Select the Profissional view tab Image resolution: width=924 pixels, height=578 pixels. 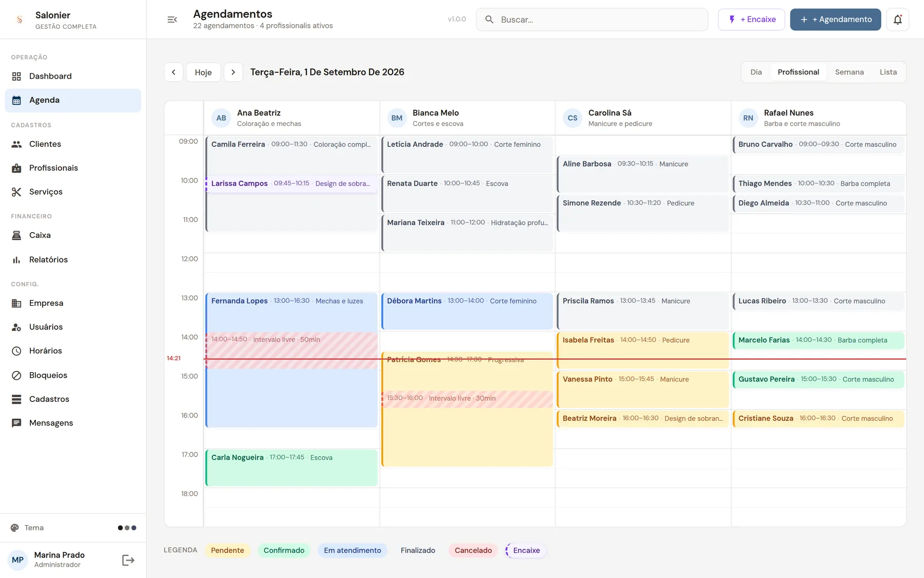point(798,72)
